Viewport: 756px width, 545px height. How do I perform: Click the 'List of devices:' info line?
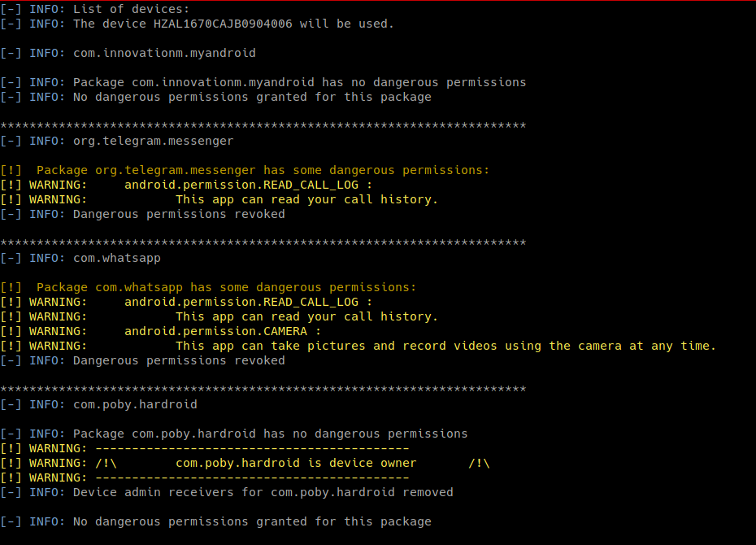[94, 9]
